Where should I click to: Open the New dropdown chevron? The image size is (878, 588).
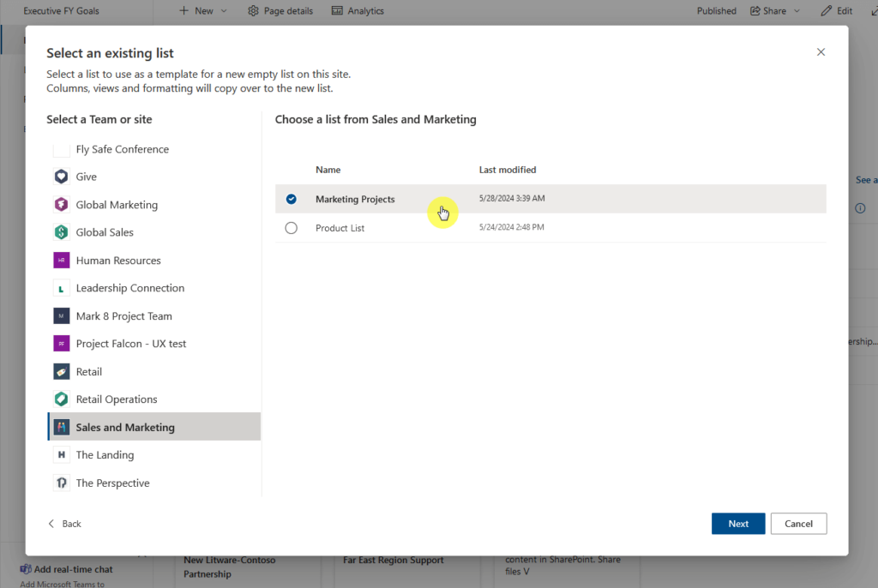pos(224,11)
